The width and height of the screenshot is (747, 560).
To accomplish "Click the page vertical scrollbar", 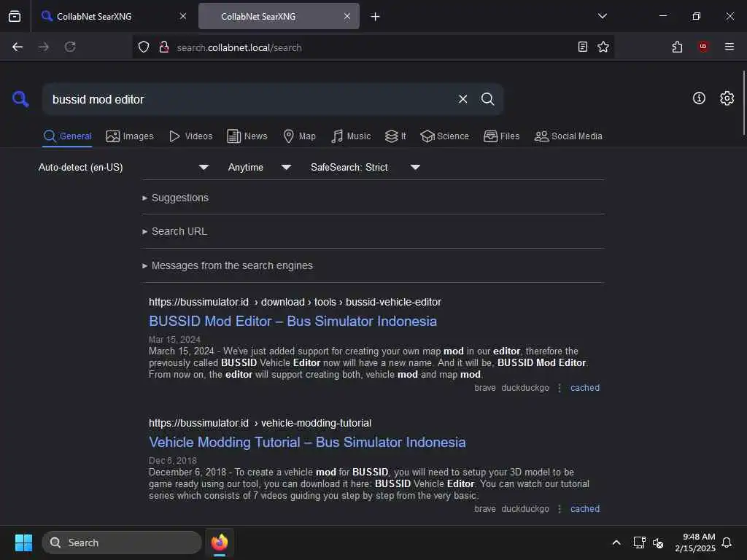I will click(743, 102).
